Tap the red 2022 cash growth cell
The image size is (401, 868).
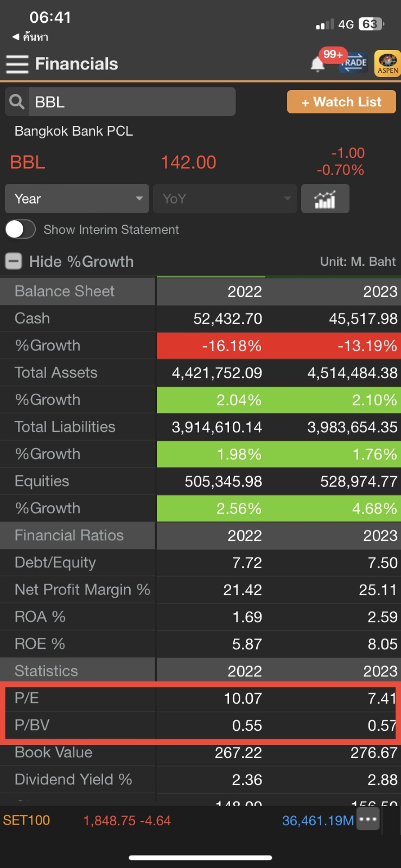[211, 346]
